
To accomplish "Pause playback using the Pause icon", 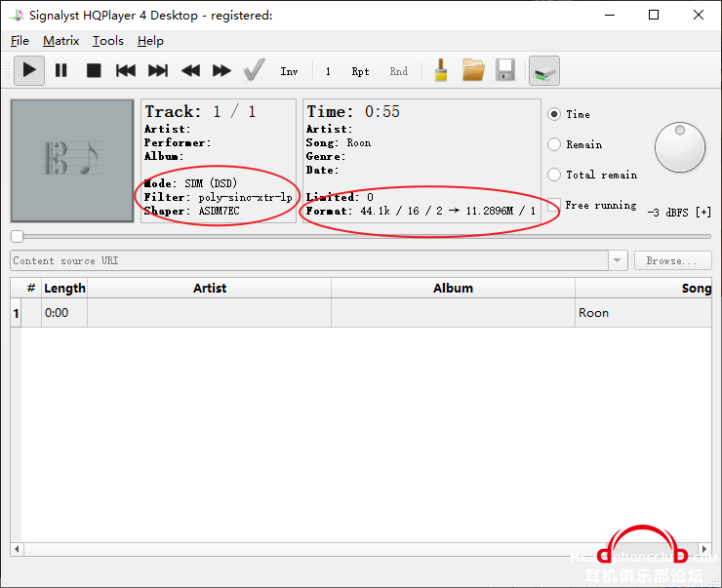I will pos(61,71).
